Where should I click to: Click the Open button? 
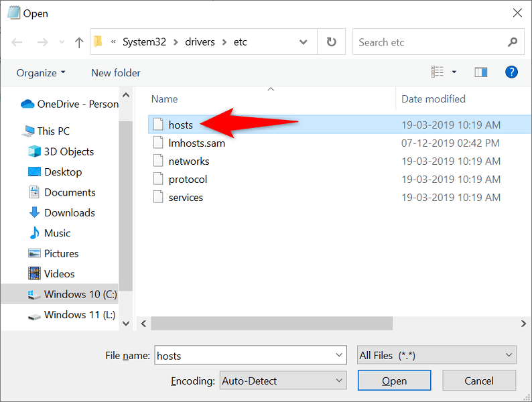[x=394, y=381]
